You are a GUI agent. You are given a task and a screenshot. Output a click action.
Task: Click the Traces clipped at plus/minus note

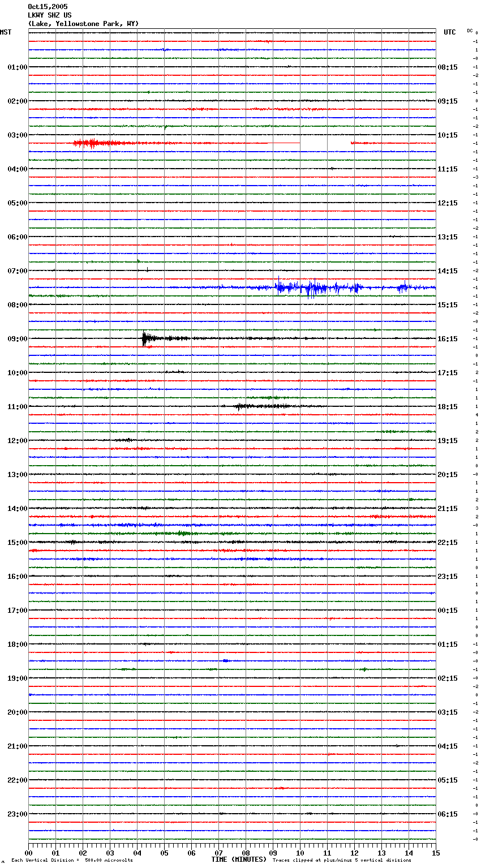point(342,860)
